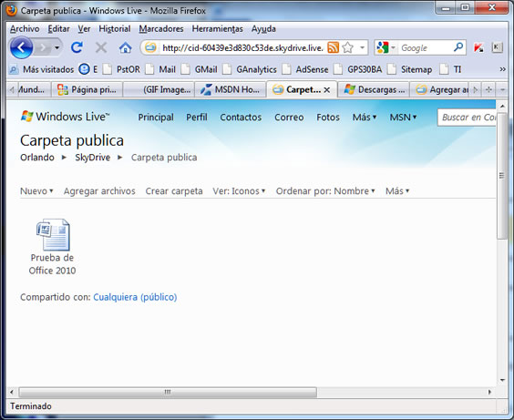Switch to the (GIF Image... tab

click(x=159, y=89)
